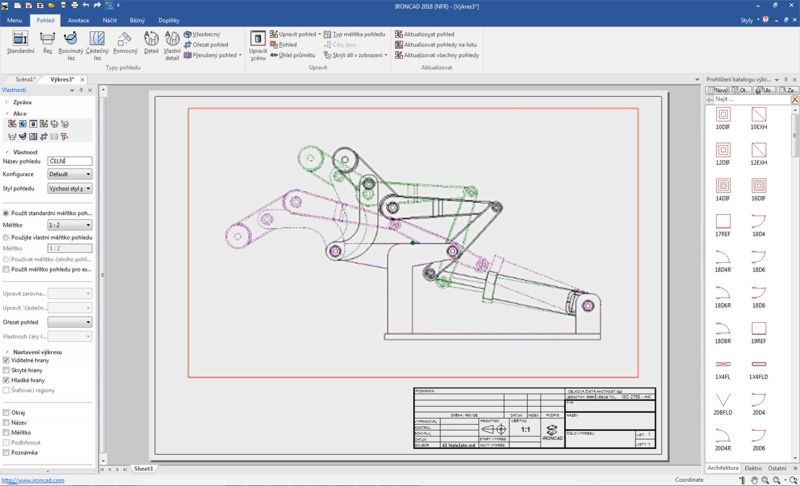Open the Konfigurace Default dropdown

coord(69,174)
